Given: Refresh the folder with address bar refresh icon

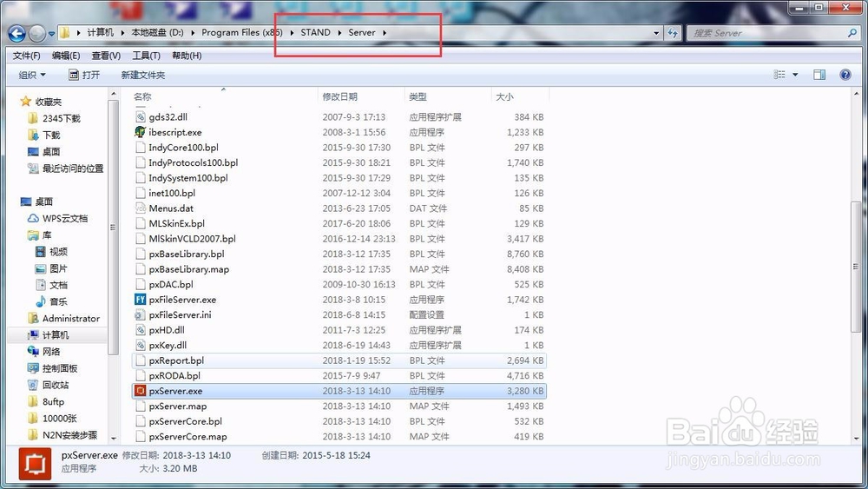Looking at the screenshot, I should tap(674, 33).
